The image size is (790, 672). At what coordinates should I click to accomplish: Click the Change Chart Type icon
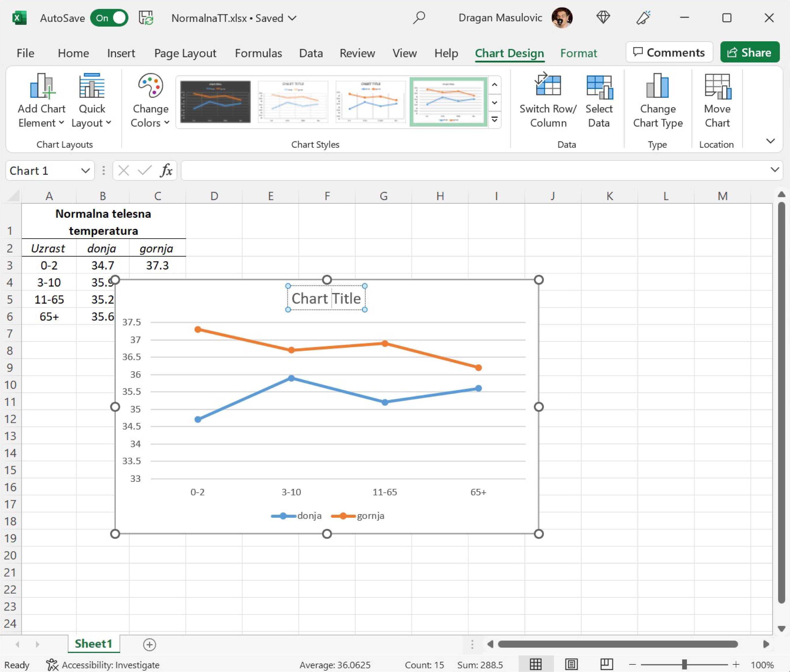657,85
